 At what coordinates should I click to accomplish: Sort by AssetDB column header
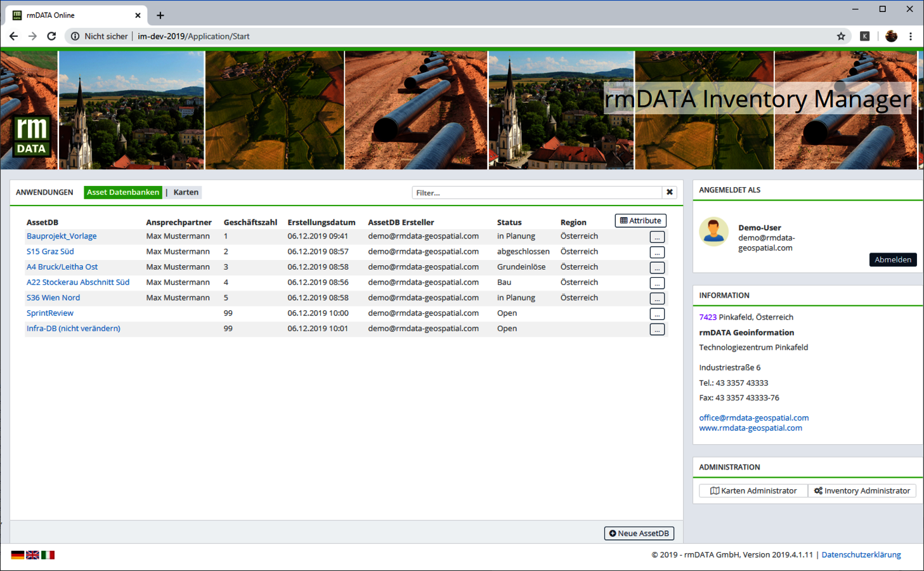click(42, 222)
